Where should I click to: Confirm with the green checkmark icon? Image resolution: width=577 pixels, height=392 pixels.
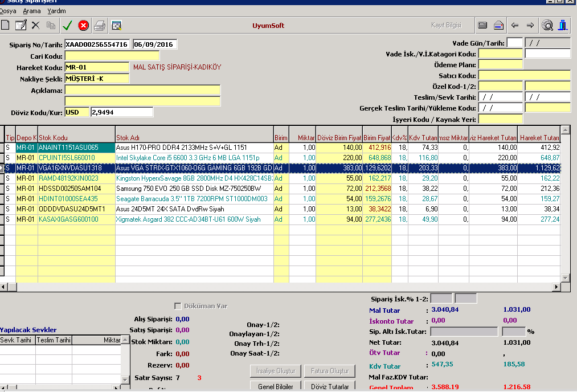coord(67,25)
